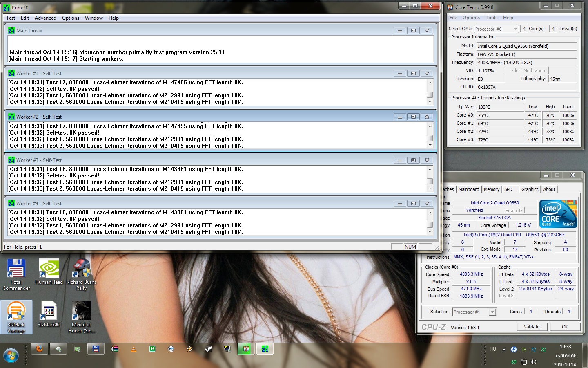Launch VLC media player from taskbar

[x=134, y=349]
